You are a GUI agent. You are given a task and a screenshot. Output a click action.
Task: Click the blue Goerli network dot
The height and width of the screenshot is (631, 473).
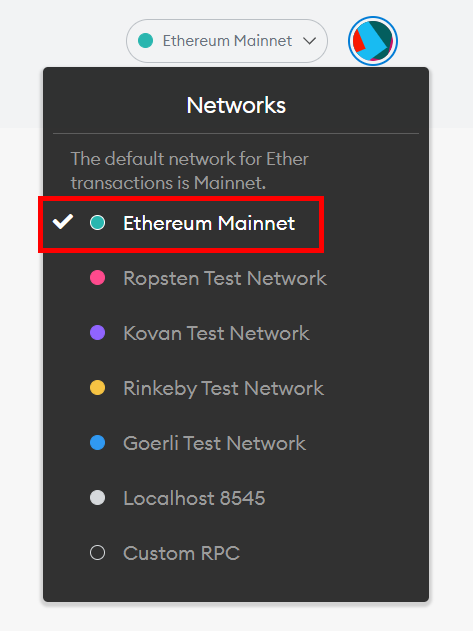point(97,443)
